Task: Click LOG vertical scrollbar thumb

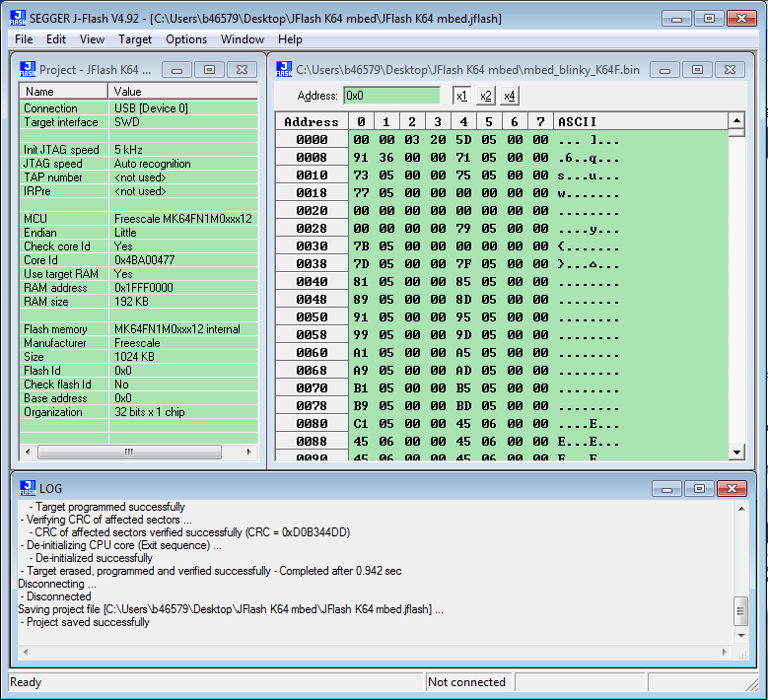Action: click(x=741, y=611)
